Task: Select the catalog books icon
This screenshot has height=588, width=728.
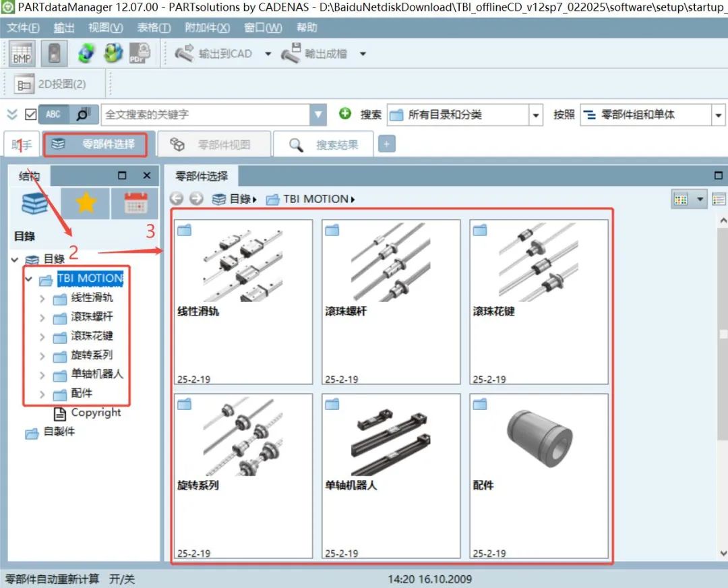Action: click(x=34, y=203)
